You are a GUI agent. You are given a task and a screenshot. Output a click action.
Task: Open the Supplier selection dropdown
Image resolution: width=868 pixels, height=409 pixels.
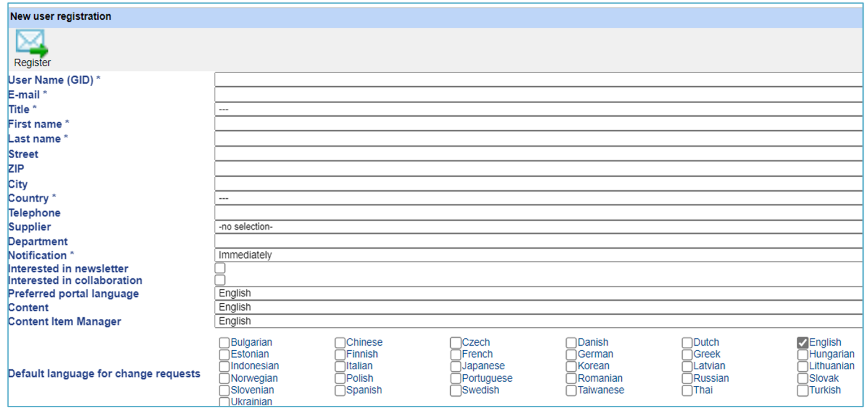point(538,227)
